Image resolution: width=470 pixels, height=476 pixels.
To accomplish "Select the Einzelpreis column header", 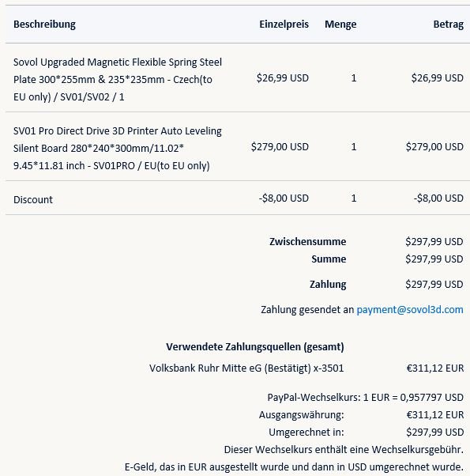I will point(284,25).
